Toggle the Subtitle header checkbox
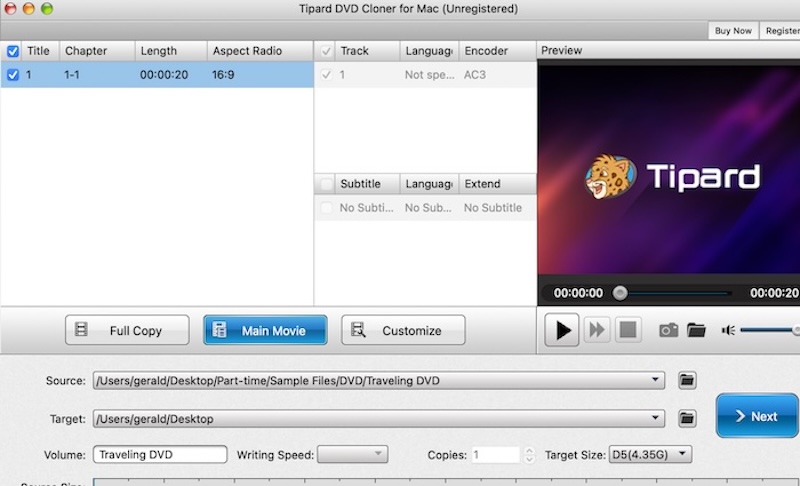Screen dimensions: 800x486 (326, 184)
